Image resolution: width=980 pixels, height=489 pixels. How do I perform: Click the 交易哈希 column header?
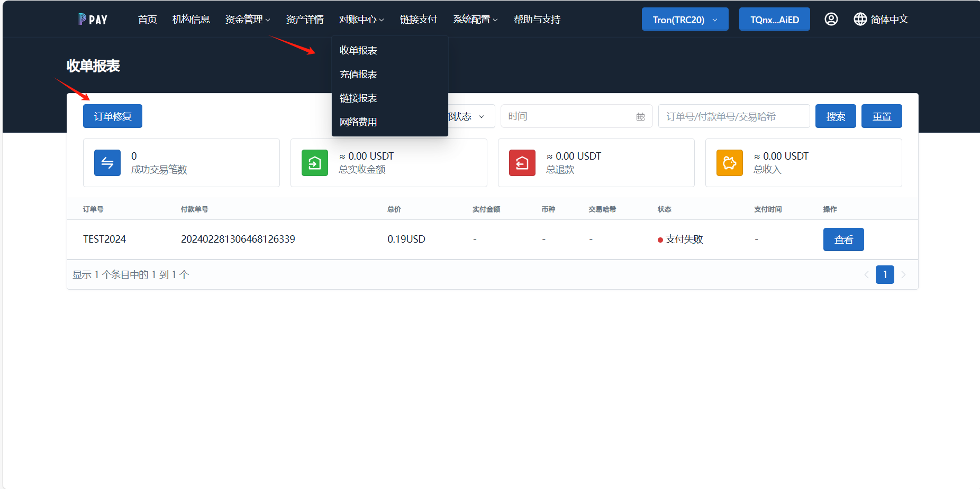602,209
